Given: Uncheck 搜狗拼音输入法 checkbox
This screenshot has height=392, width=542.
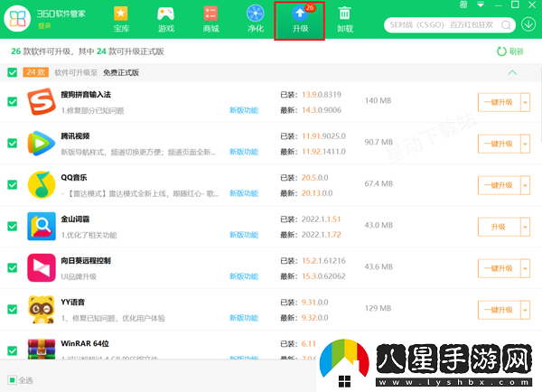Looking at the screenshot, I should 12,102.
